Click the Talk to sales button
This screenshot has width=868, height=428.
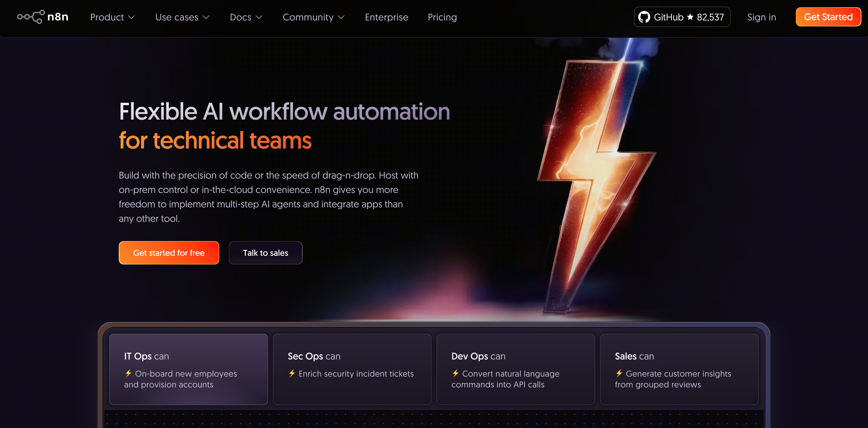(266, 252)
